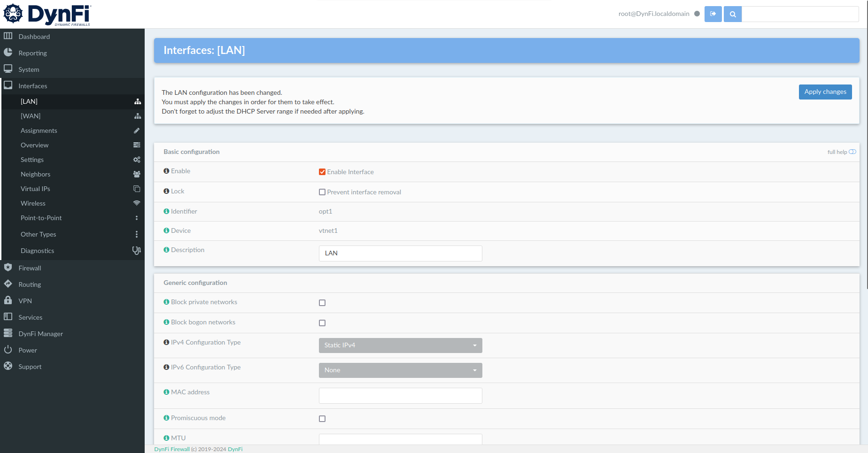Click the info icon next to MAC address

[x=166, y=392]
